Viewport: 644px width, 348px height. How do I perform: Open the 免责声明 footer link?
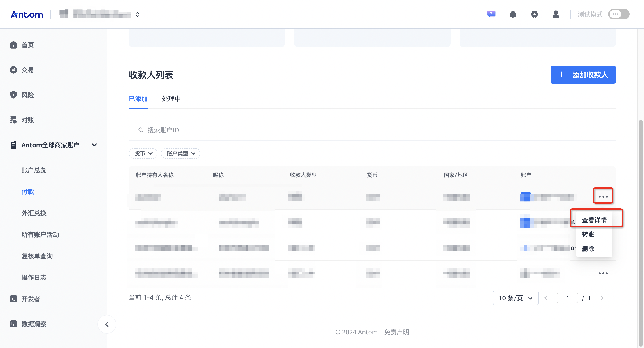click(x=396, y=332)
